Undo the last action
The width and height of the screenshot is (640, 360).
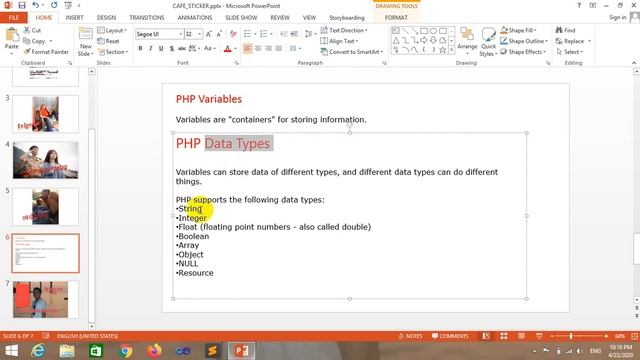point(36,5)
